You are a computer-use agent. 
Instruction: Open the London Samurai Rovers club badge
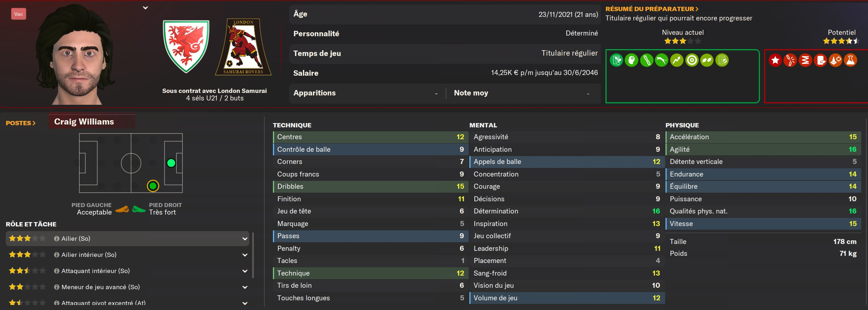(243, 47)
